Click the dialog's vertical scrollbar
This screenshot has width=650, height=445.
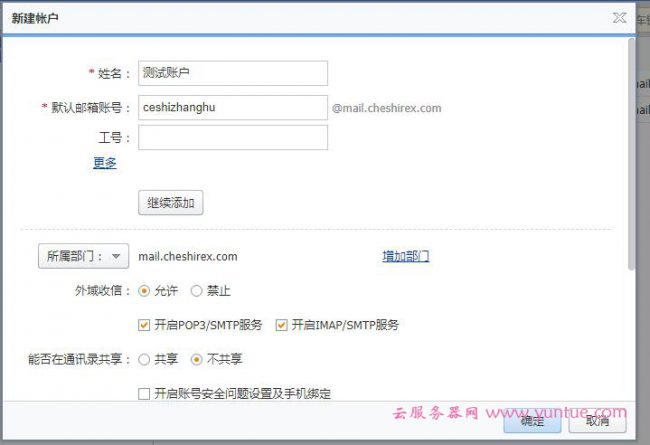(x=631, y=150)
